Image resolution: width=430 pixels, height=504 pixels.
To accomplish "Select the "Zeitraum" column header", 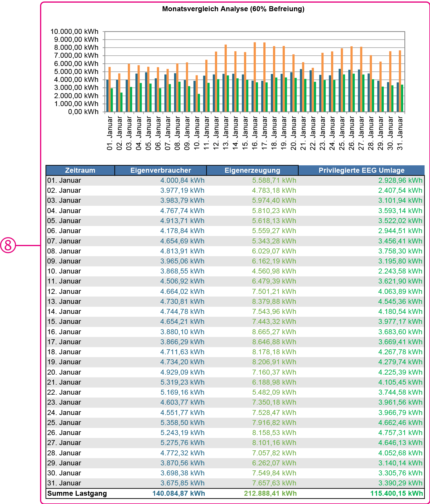I will (x=80, y=170).
